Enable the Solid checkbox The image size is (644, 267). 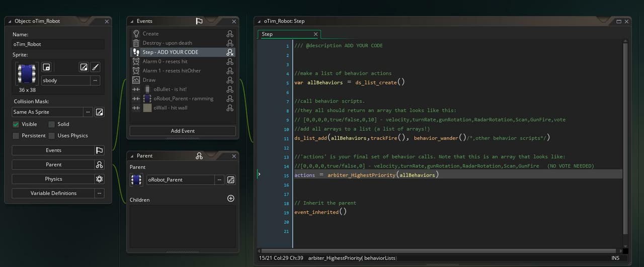tap(51, 124)
